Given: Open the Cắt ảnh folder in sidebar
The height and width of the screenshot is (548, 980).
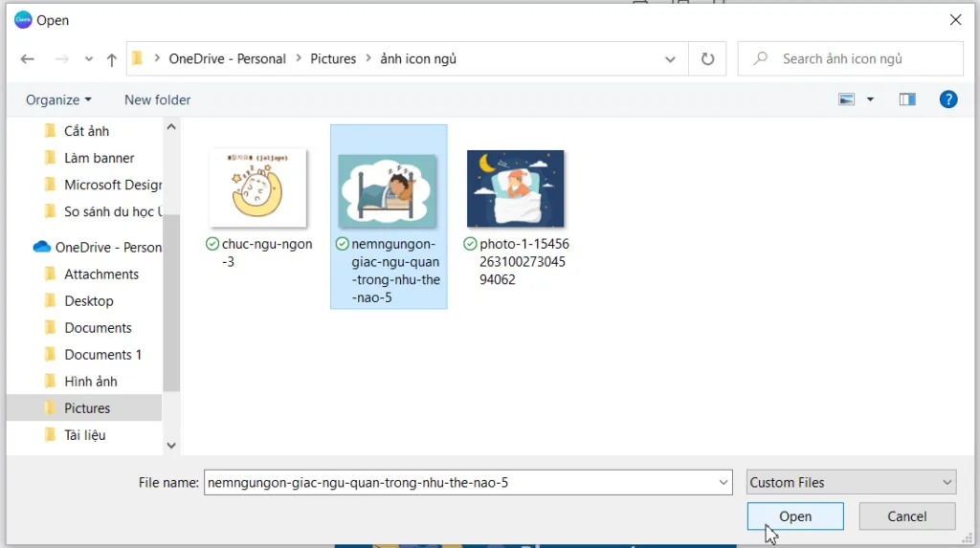Looking at the screenshot, I should point(86,131).
